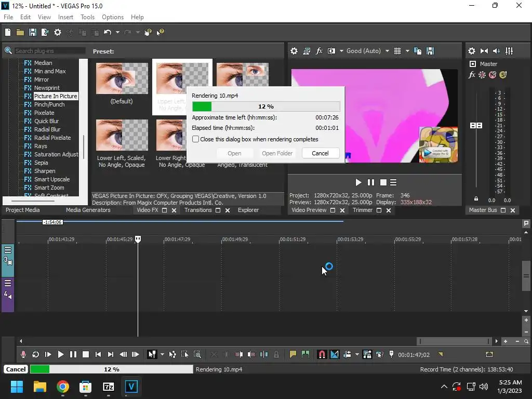Click the Master automation settings icon
Image resolution: width=532 pixels, height=399 pixels.
482,75
